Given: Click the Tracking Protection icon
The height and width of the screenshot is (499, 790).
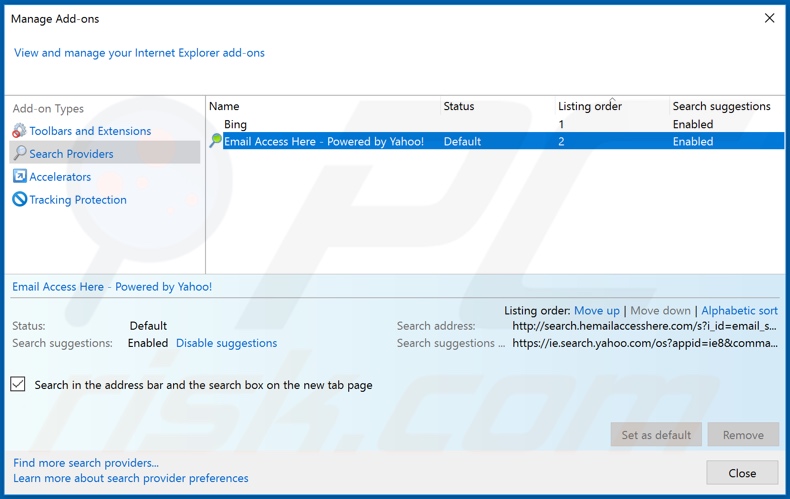Looking at the screenshot, I should click(20, 199).
